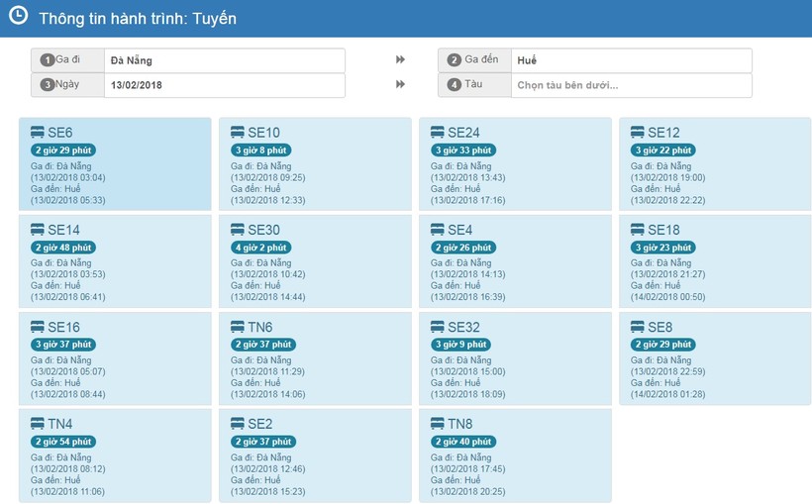812x504 pixels.
Task: Pick a date in the Ngày field
Action: (x=224, y=85)
